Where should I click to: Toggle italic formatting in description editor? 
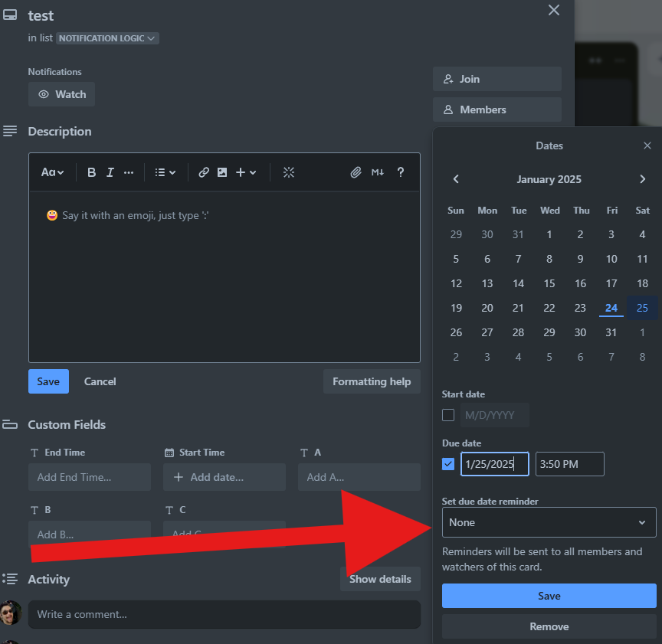click(110, 172)
